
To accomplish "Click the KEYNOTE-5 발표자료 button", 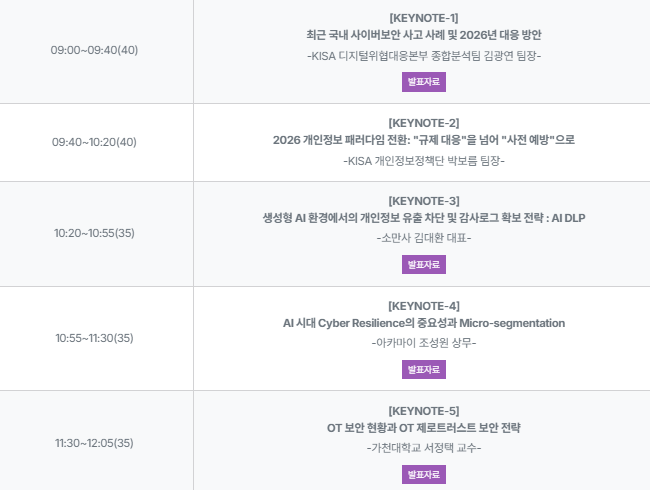I will [x=423, y=474].
